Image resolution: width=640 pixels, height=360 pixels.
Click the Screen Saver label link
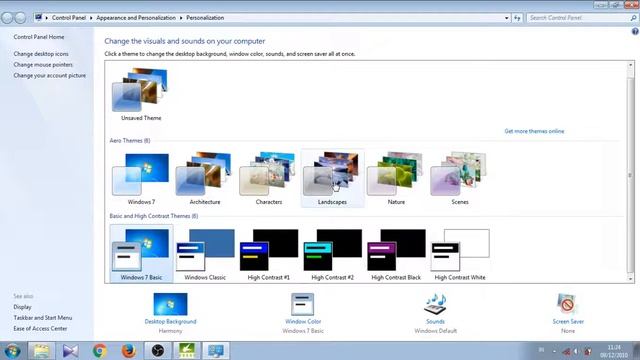click(x=568, y=322)
